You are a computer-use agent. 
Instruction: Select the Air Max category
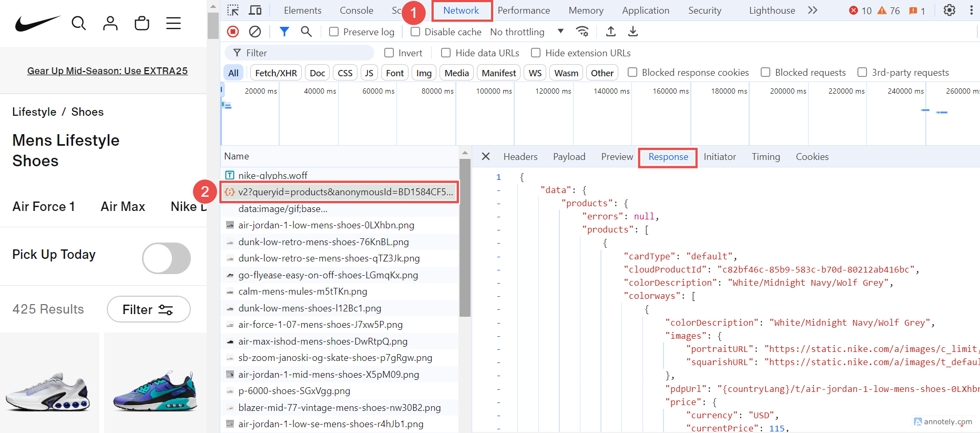pos(123,206)
